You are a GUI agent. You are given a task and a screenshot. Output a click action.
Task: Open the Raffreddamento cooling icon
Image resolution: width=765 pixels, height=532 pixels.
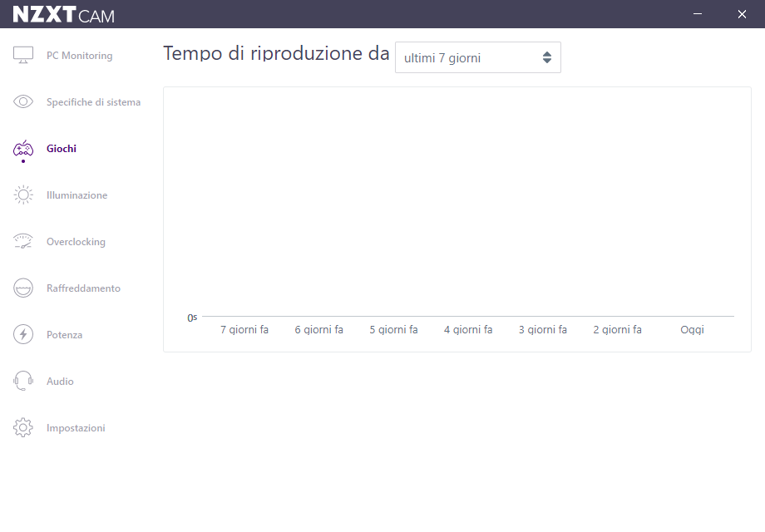click(23, 288)
